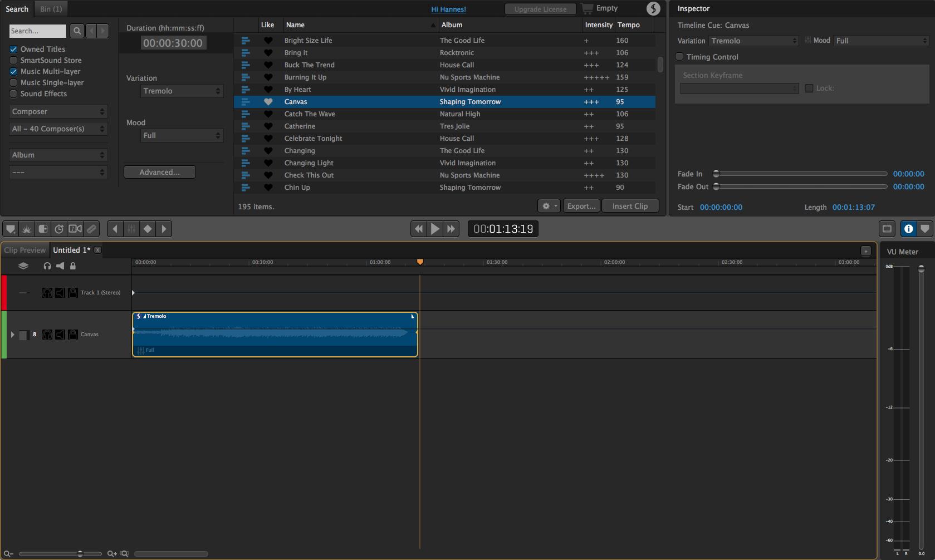The image size is (935, 560).
Task: Click the hit file burst icon
Action: point(27,229)
